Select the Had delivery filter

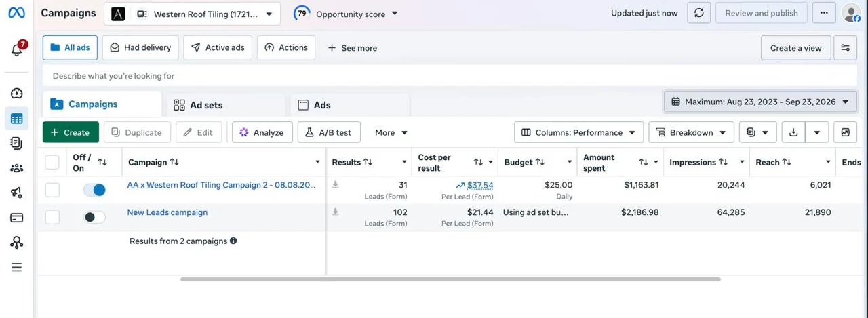click(140, 47)
